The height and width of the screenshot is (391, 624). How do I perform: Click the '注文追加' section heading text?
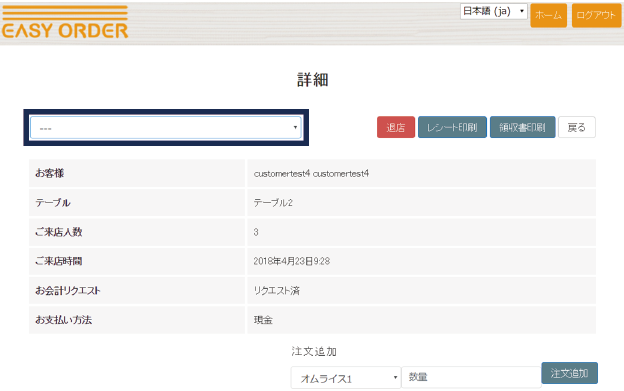pos(314,351)
